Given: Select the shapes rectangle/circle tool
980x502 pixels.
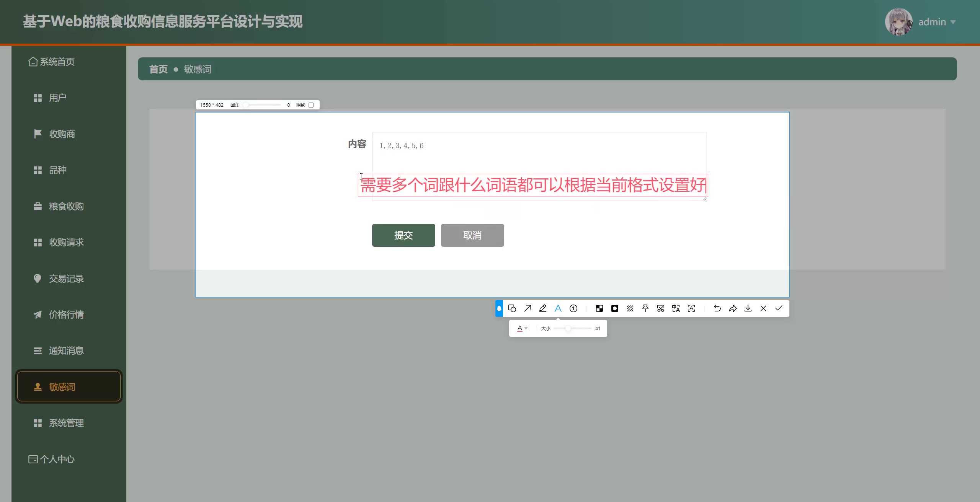Looking at the screenshot, I should point(512,308).
